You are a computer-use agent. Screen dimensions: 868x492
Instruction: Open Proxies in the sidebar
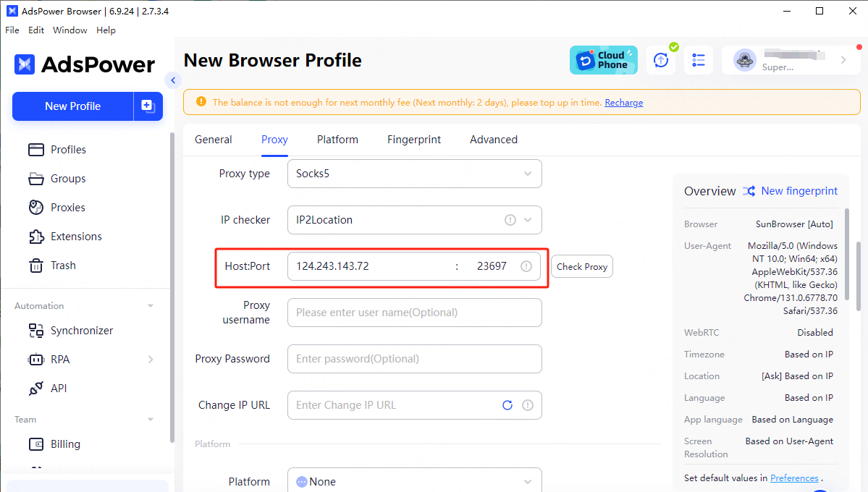[67, 208]
